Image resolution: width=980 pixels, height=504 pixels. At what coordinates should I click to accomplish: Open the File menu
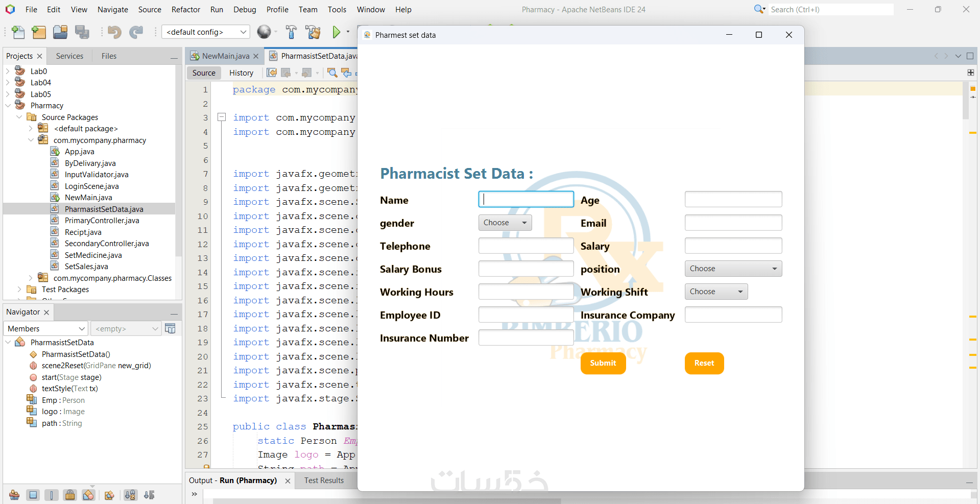click(x=31, y=9)
